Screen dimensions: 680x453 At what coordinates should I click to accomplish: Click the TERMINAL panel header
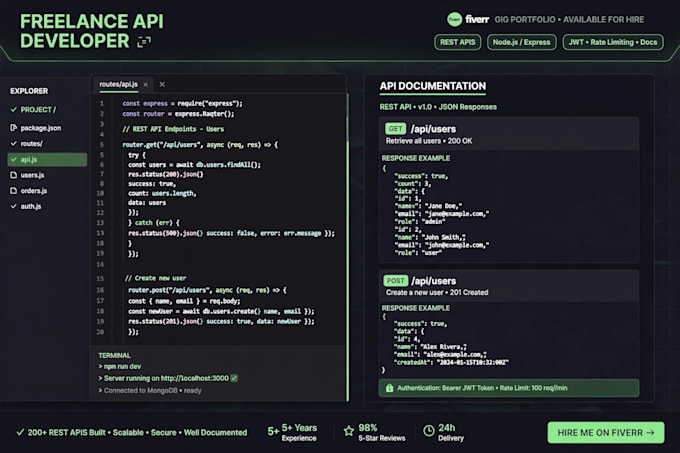tap(114, 355)
